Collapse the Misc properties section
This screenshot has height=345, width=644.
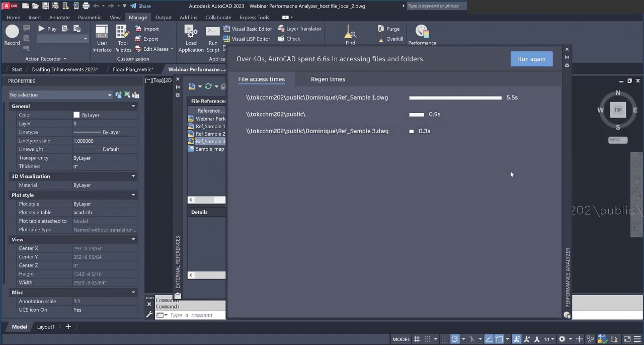pyautogui.click(x=133, y=292)
